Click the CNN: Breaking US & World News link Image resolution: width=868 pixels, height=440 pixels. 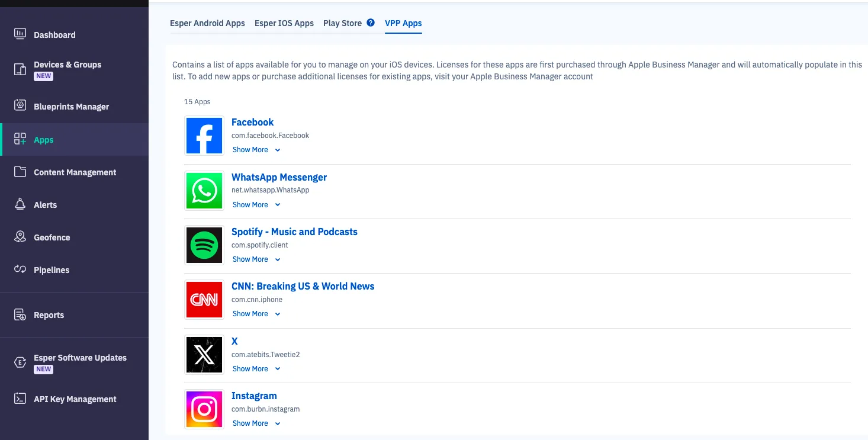[303, 286]
